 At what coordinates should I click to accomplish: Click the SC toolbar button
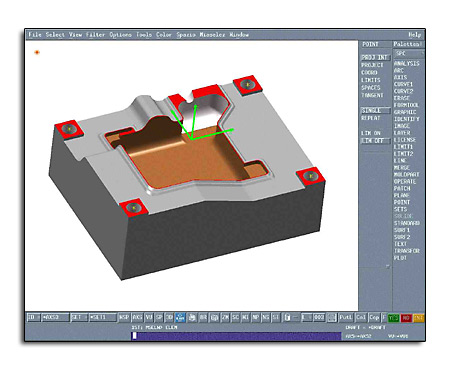235,318
